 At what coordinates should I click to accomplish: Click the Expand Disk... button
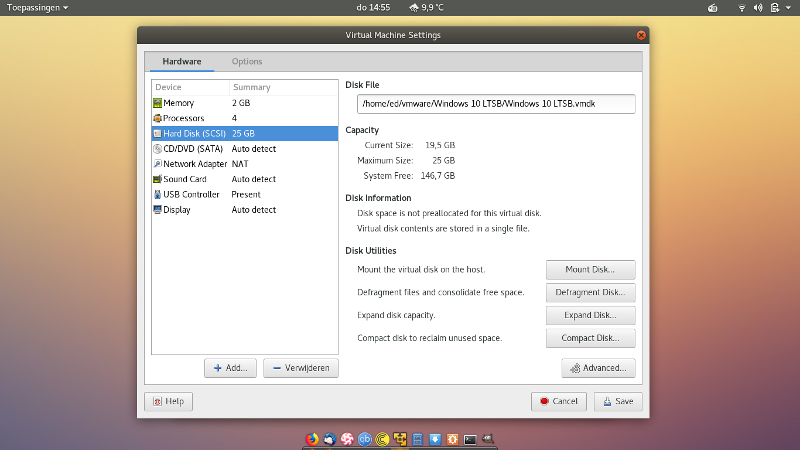pyautogui.click(x=590, y=315)
